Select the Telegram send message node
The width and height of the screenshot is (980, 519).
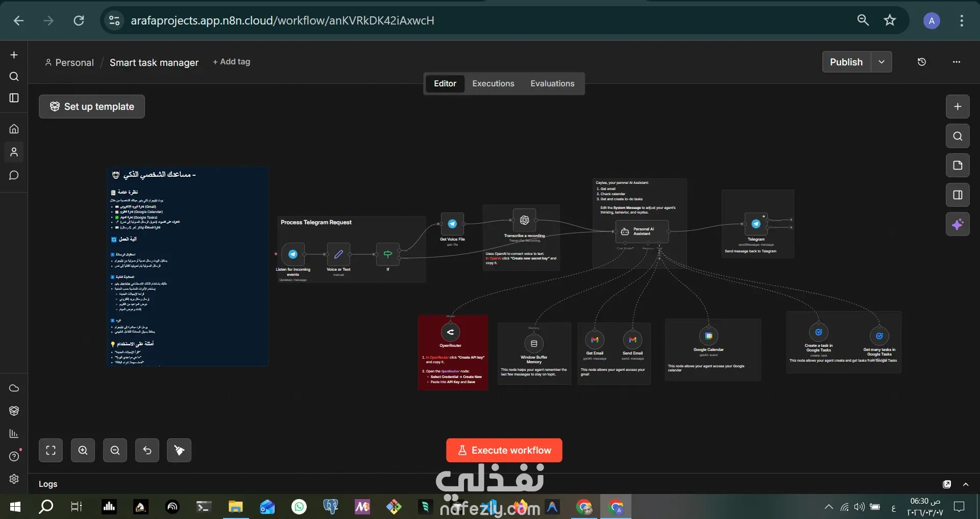[756, 224]
